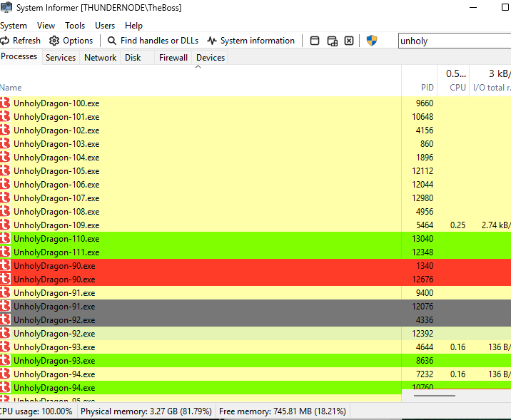Sort by the CPU column header
This screenshot has height=420, width=511.
tap(457, 88)
